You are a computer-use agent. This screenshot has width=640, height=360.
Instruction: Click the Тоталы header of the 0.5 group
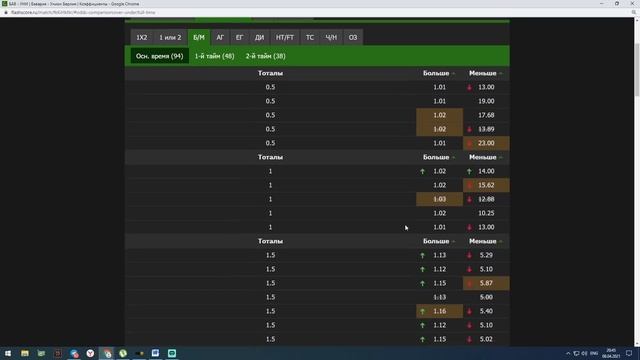[x=270, y=73]
